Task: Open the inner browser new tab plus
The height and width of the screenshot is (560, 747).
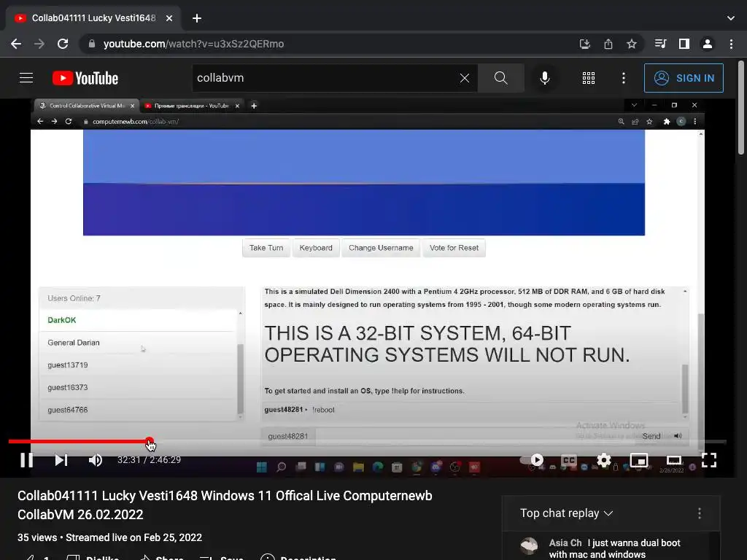Action: (254, 106)
